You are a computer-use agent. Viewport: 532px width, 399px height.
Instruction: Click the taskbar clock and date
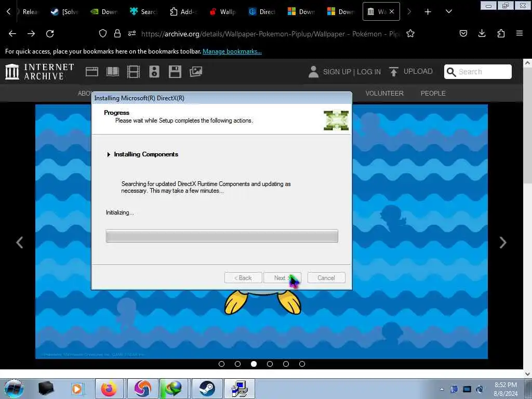(x=506, y=389)
